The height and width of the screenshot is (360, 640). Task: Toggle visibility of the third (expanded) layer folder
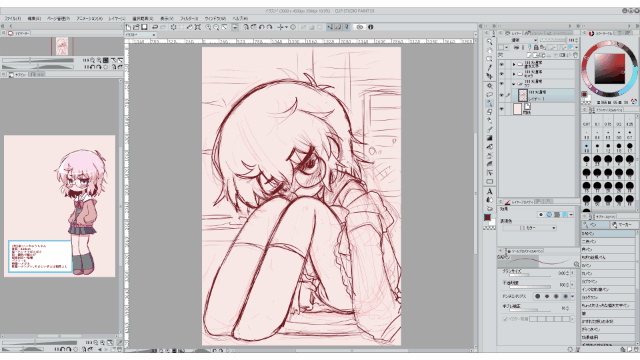[502, 83]
